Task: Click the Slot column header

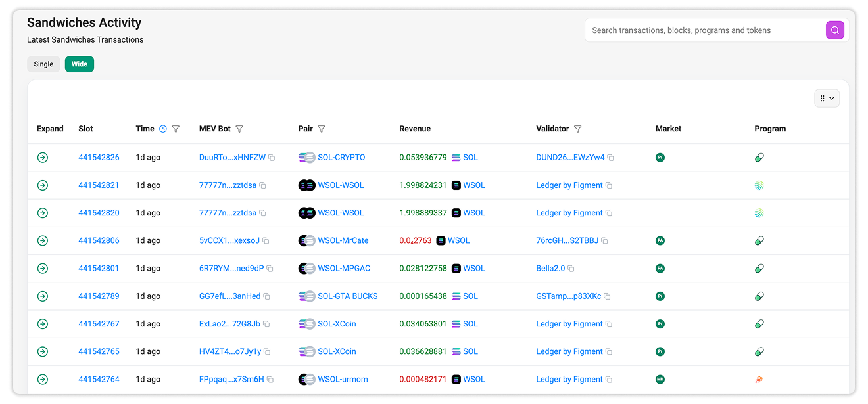Action: 85,129
